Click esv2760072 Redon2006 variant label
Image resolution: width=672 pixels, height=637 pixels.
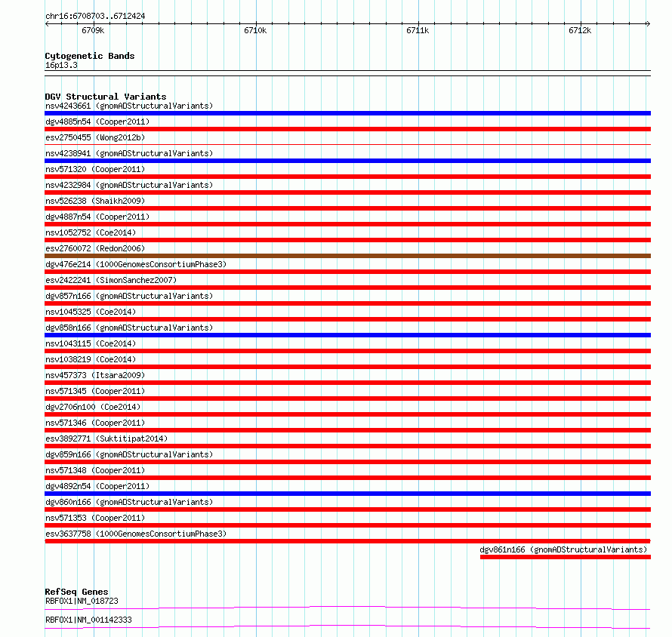pyautogui.click(x=95, y=248)
